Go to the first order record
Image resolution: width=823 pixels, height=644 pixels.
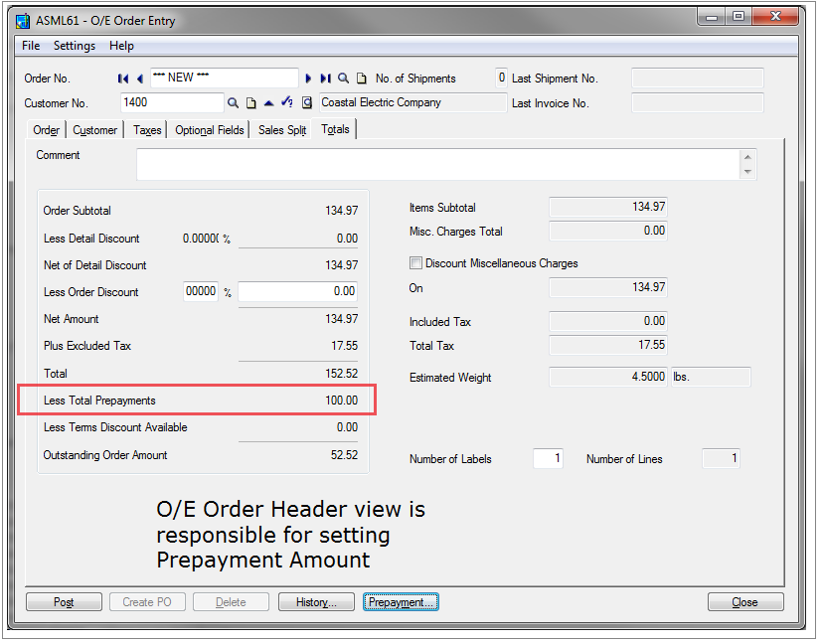123,79
